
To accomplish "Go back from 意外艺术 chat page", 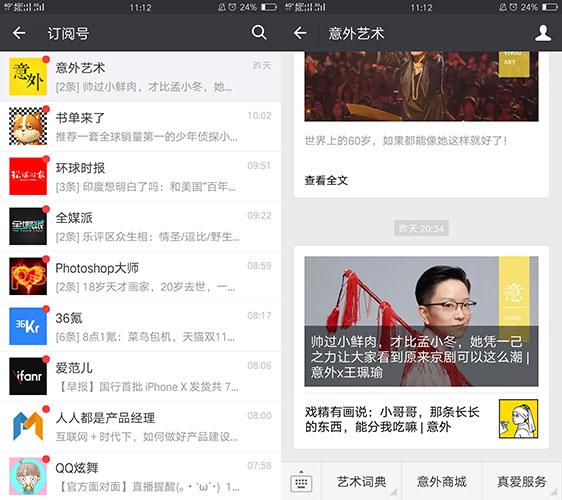I will click(x=300, y=33).
